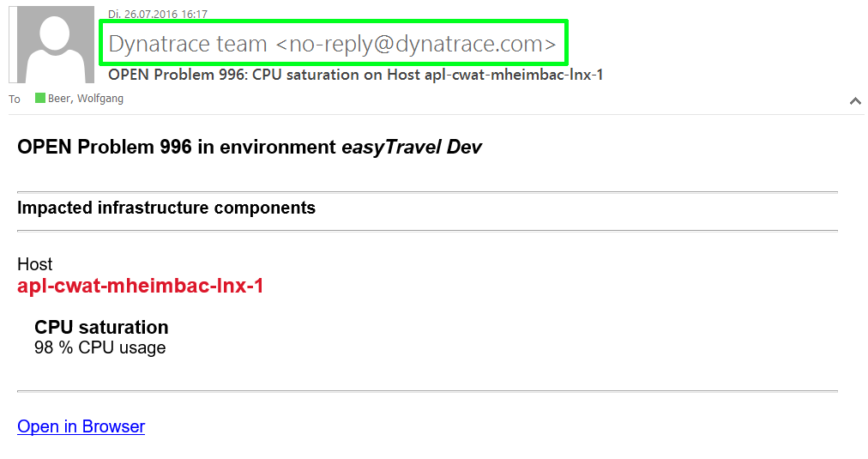The width and height of the screenshot is (868, 459).
Task: Click the host name 'apl-cwat-mheimbac-lnx-1' in red
Action: coord(140,286)
